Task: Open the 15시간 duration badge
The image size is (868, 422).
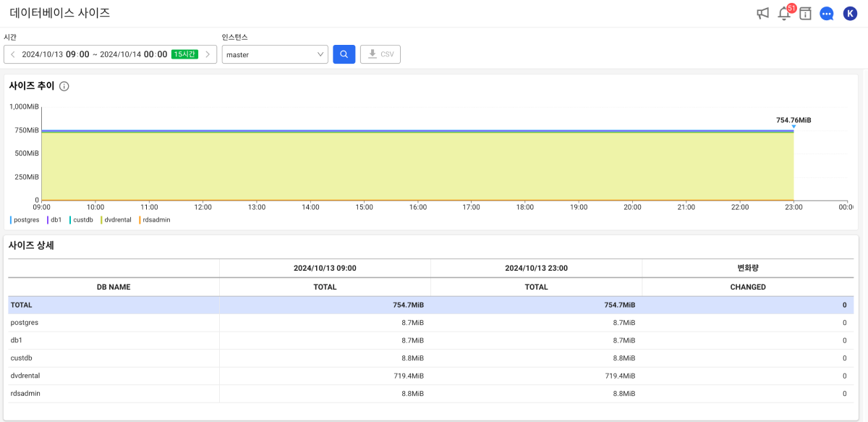Action: (x=184, y=54)
